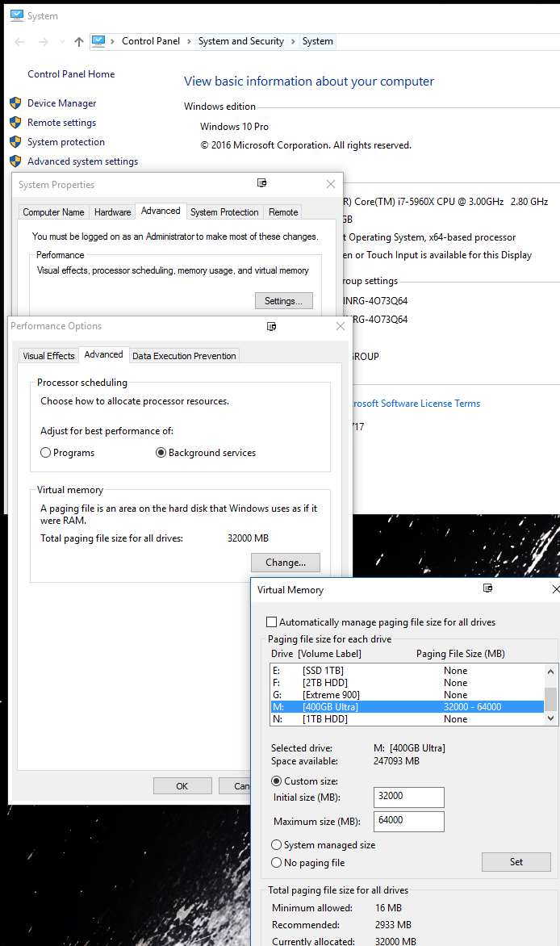Click the Initial size input field
Screen dimensions: 560x946
point(409,797)
